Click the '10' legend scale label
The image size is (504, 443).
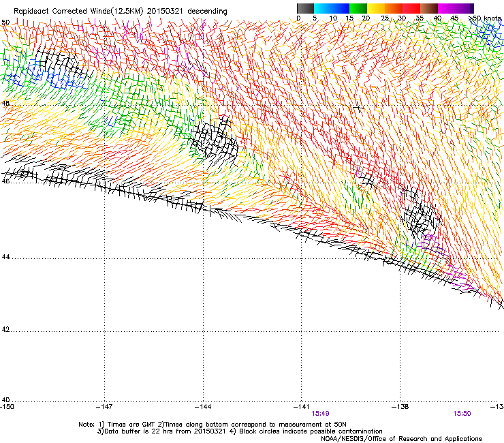(333, 18)
